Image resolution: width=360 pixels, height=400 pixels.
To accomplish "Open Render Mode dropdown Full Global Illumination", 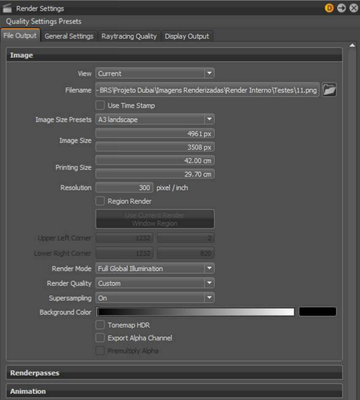I will [x=155, y=268].
